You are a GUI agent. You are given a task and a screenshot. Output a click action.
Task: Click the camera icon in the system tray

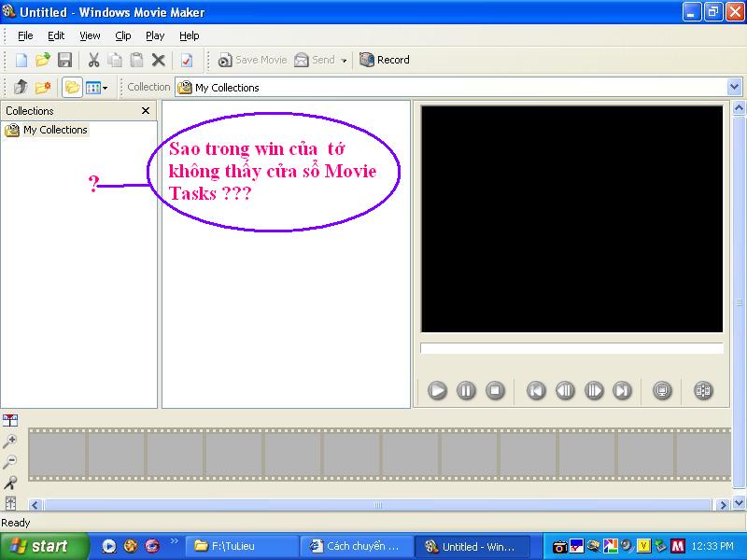[x=559, y=546]
